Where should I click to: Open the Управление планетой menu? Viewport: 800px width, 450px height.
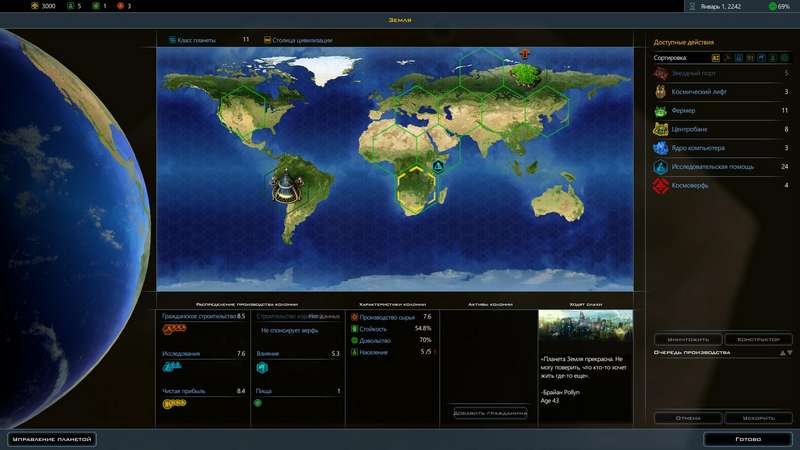[52, 439]
